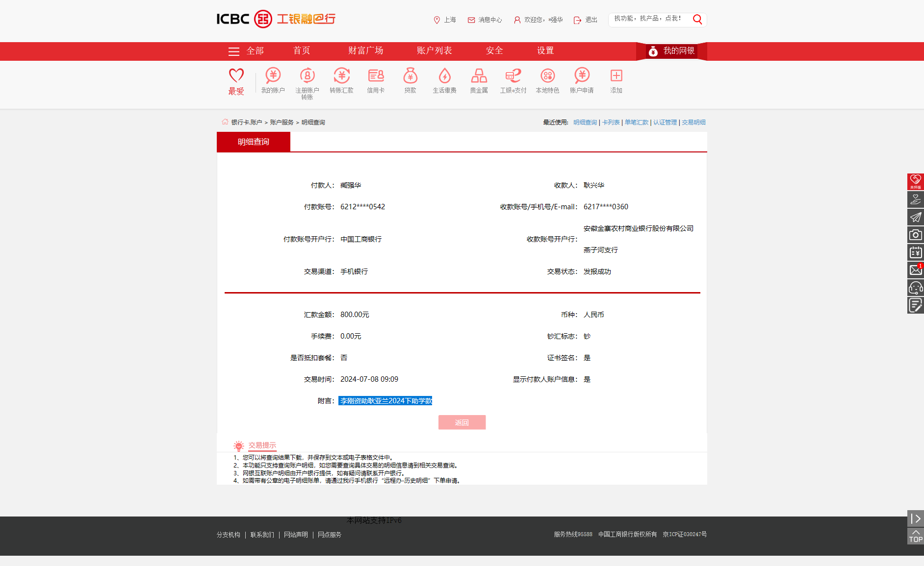Open 注册账户转账 icon
The height and width of the screenshot is (566, 924).
[x=307, y=83]
